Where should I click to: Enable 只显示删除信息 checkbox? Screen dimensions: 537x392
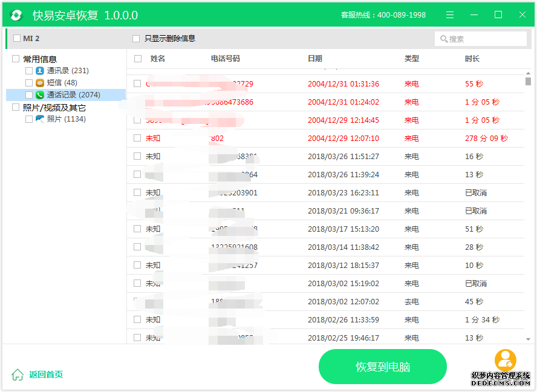point(136,39)
